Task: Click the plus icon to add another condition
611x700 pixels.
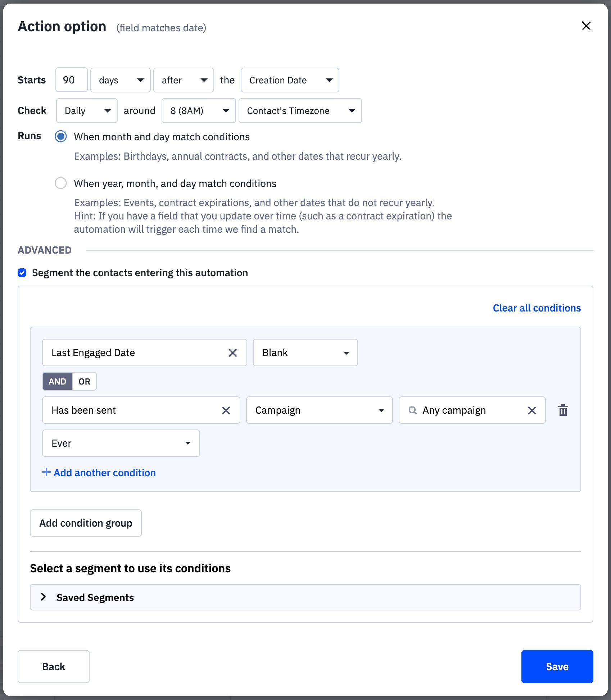Action: point(46,472)
